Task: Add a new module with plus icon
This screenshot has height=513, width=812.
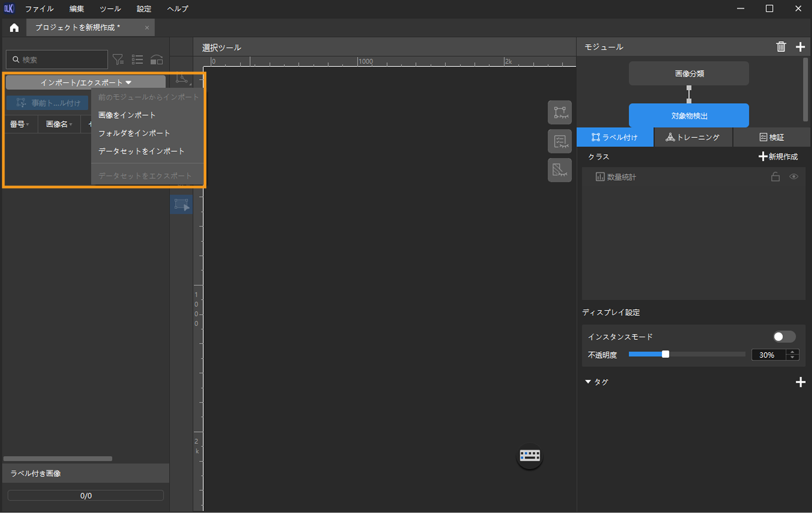Action: 800,47
